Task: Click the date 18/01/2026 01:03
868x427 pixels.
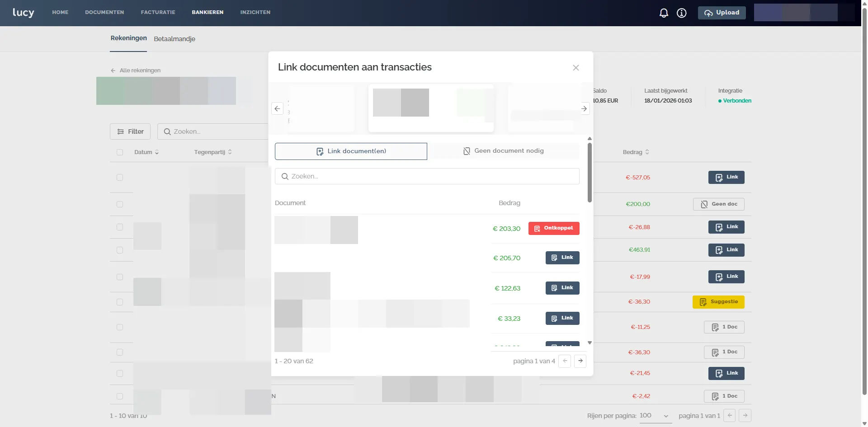Action: click(668, 101)
